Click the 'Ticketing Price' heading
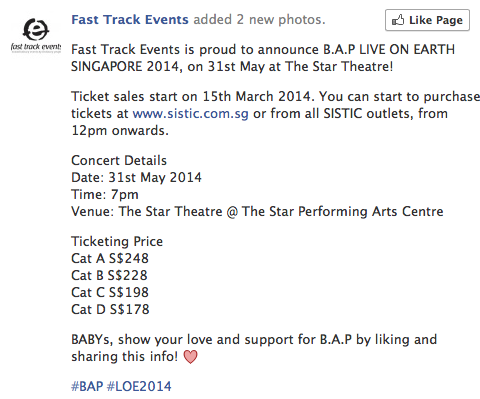 pos(117,242)
